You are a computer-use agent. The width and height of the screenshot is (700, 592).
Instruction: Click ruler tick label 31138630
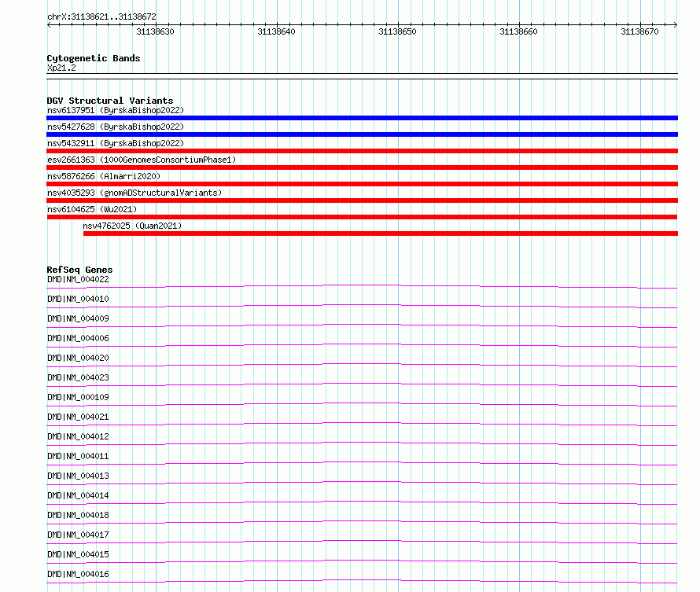[155, 31]
